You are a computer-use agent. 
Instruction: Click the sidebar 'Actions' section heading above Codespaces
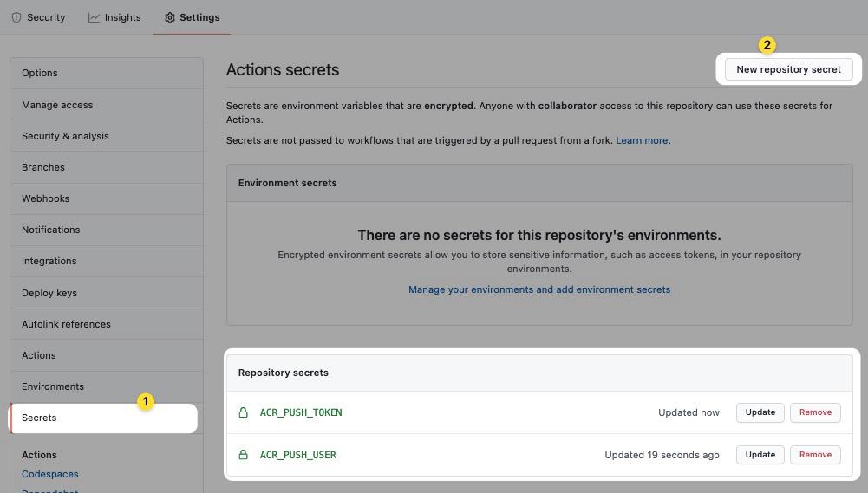coord(39,455)
